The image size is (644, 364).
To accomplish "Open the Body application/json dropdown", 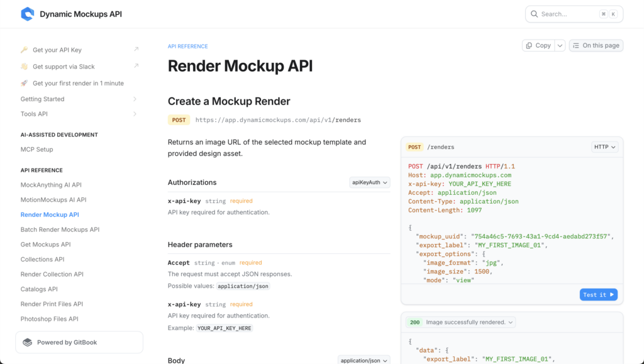I will pyautogui.click(x=364, y=360).
